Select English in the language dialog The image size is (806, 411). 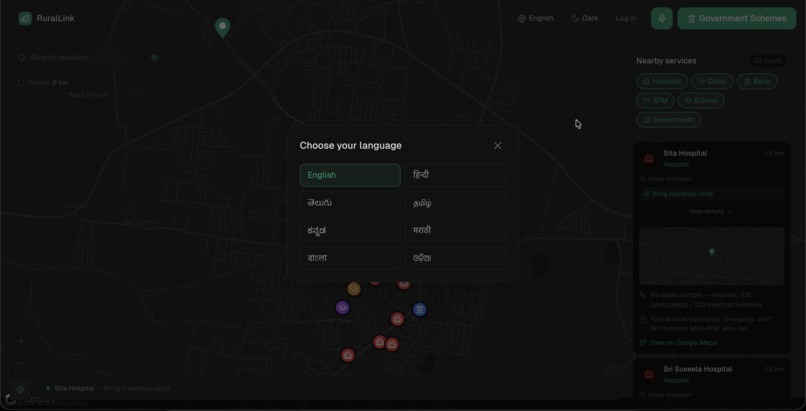click(350, 175)
